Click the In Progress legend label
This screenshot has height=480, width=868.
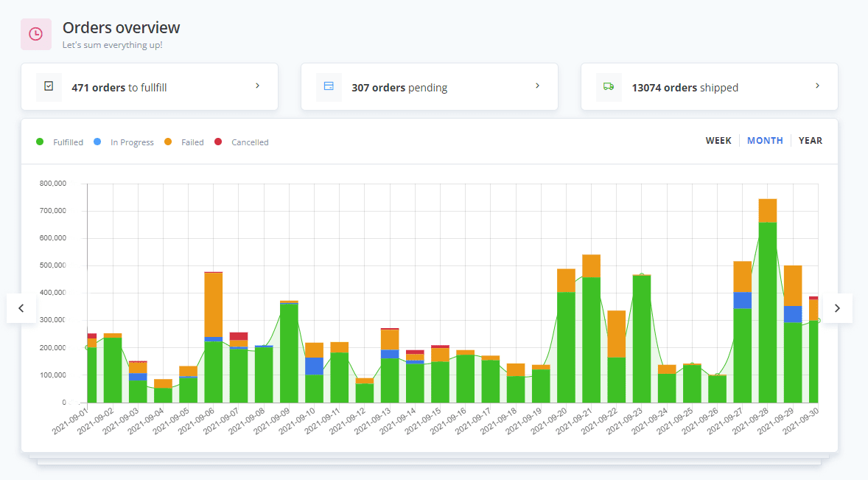tap(132, 142)
